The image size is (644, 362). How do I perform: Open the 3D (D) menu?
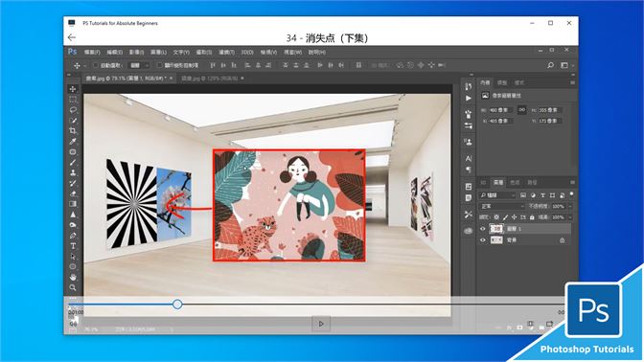[247, 52]
